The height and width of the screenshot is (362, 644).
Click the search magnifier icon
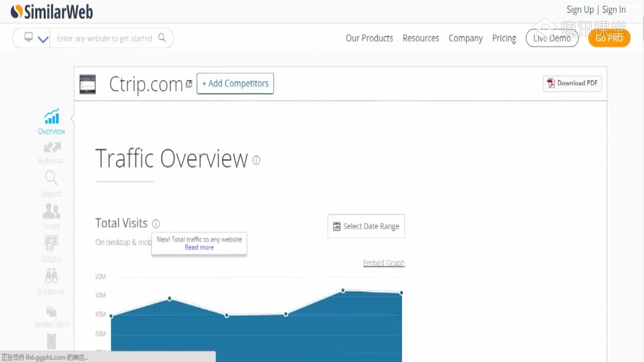162,38
